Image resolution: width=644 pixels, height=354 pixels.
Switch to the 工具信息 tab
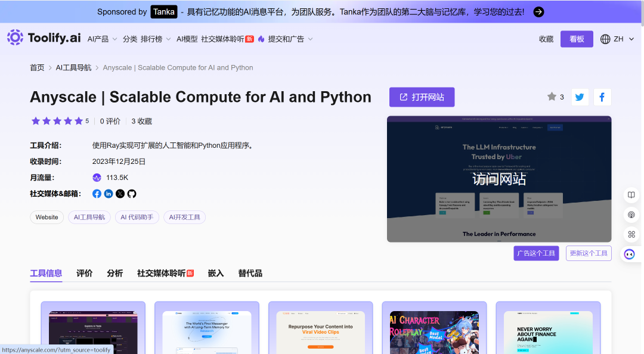(46, 274)
